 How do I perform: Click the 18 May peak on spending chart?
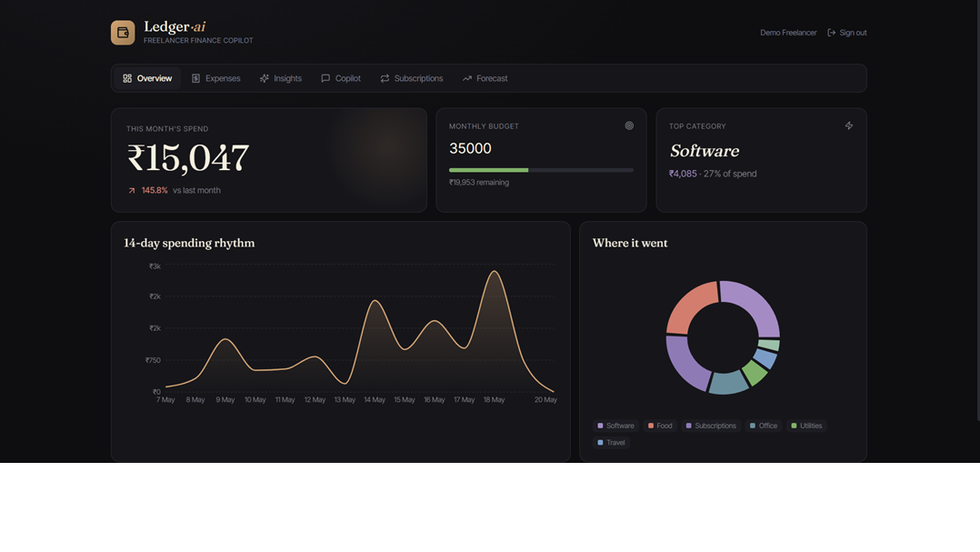pos(495,271)
